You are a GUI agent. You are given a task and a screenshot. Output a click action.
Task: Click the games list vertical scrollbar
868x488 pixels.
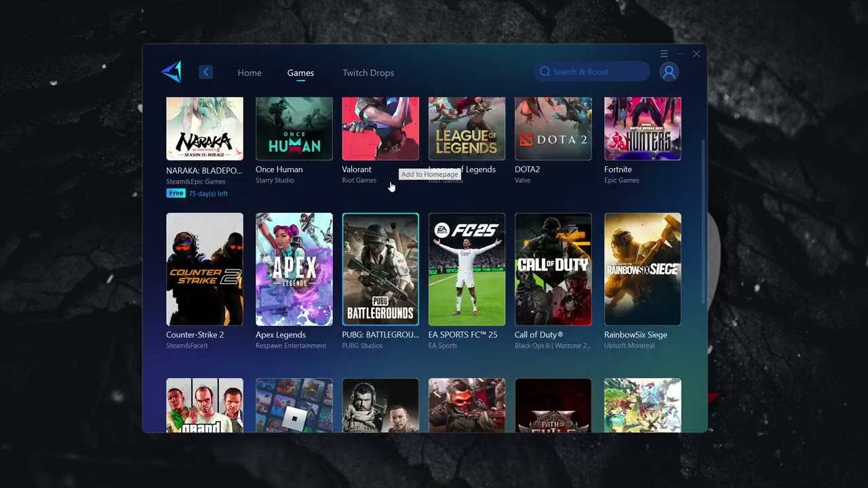703,221
